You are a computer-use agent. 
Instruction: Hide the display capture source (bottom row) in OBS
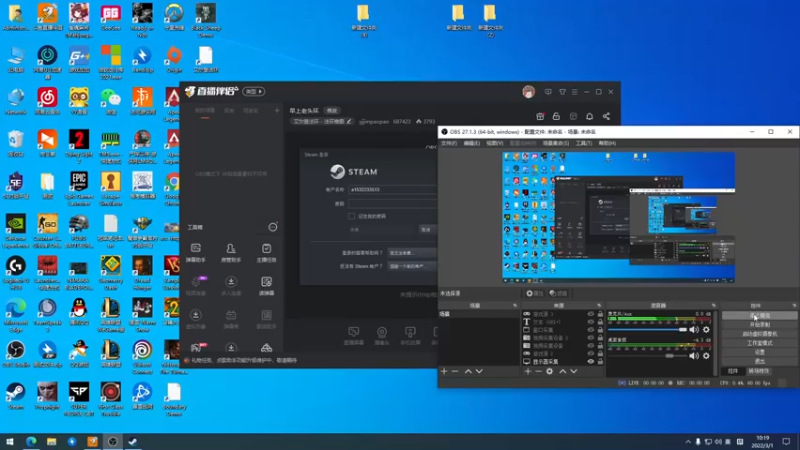tap(591, 362)
